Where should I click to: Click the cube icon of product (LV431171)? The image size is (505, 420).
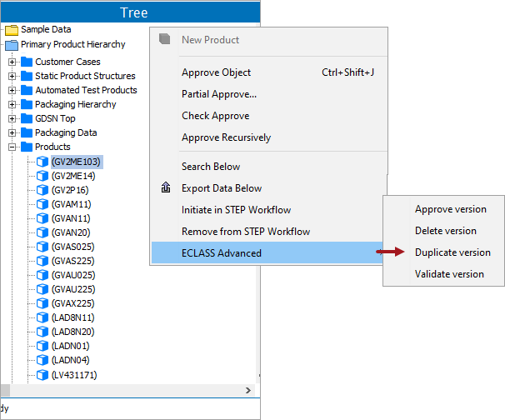(42, 375)
